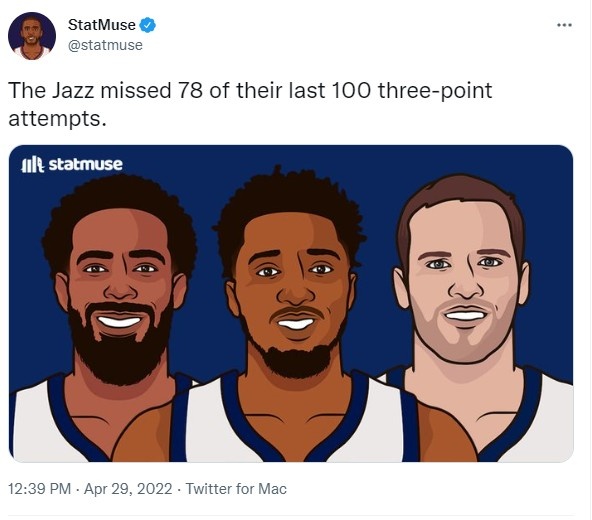The width and height of the screenshot is (592, 520).
Task: Click the 12:39 PM timestamp link
Action: pos(40,489)
